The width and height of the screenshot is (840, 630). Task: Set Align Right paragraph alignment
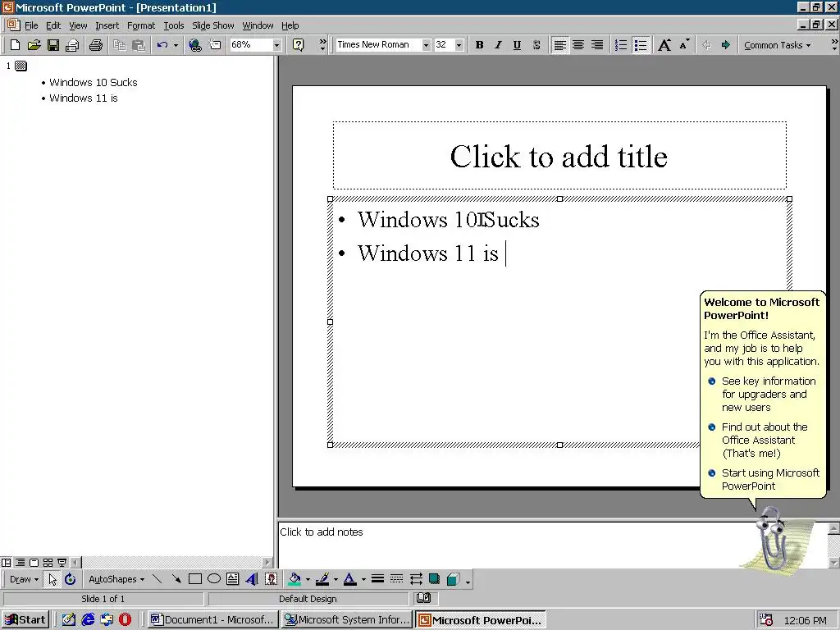(x=597, y=45)
